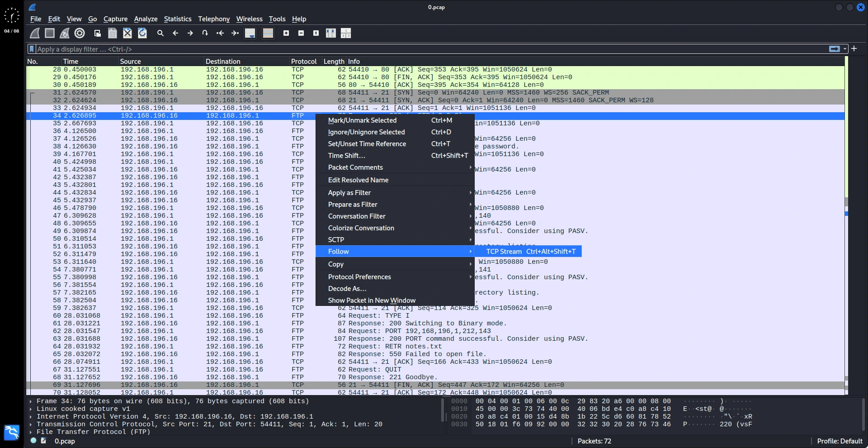This screenshot has height=448, width=868.
Task: Choose Apply as Filter in context menu
Action: pos(349,193)
